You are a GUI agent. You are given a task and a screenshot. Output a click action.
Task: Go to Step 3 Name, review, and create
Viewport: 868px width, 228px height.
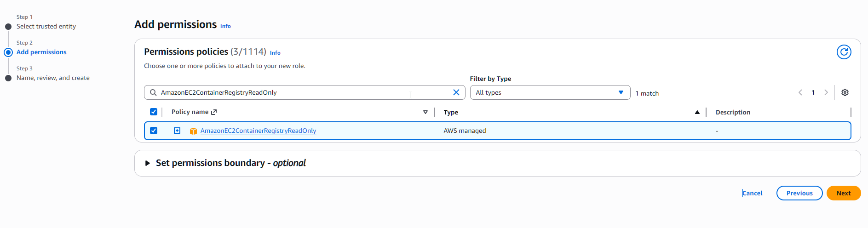pos(53,78)
